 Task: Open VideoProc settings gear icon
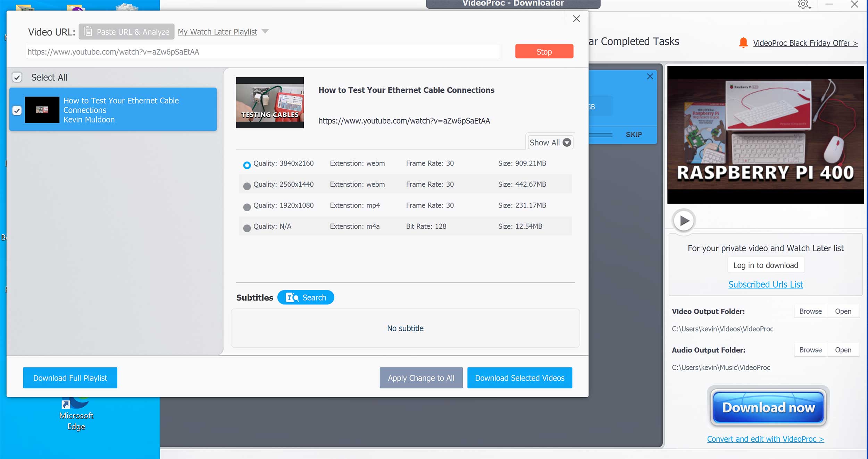click(x=803, y=5)
